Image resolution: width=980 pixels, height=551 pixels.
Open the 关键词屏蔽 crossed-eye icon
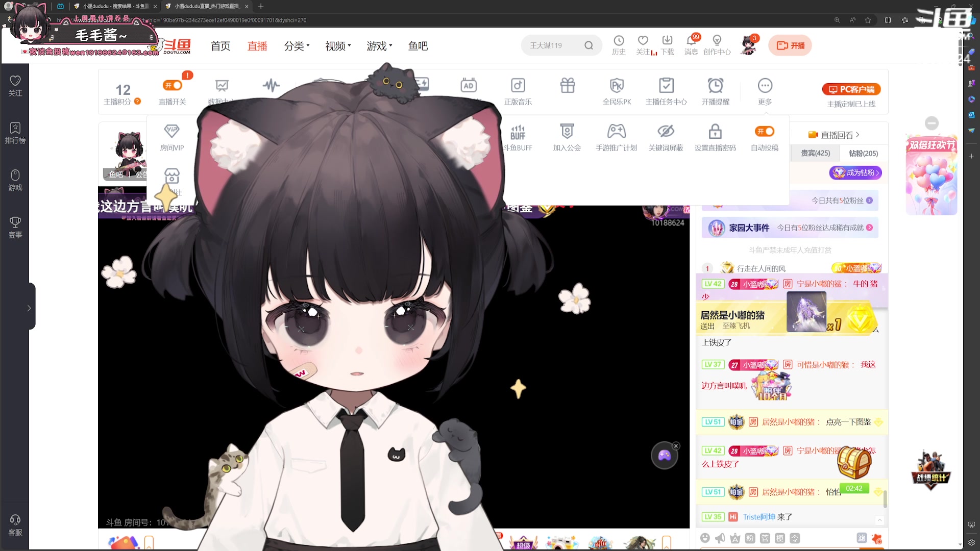click(666, 137)
